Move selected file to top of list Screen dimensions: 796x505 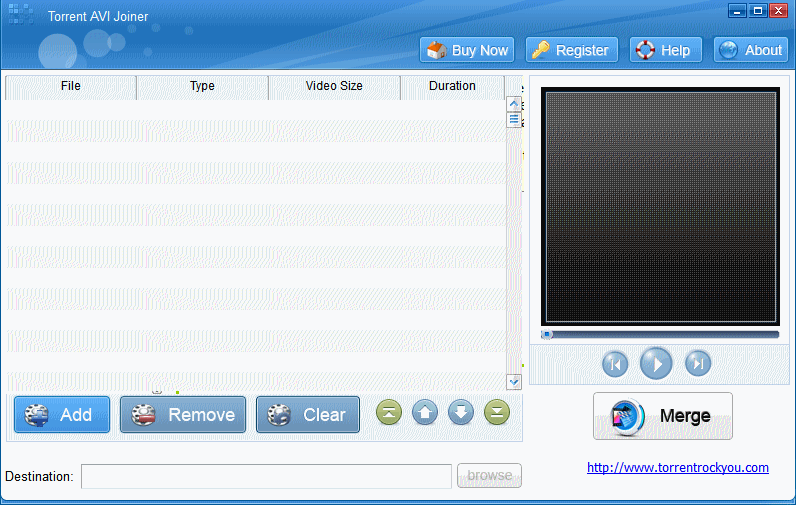(x=389, y=413)
